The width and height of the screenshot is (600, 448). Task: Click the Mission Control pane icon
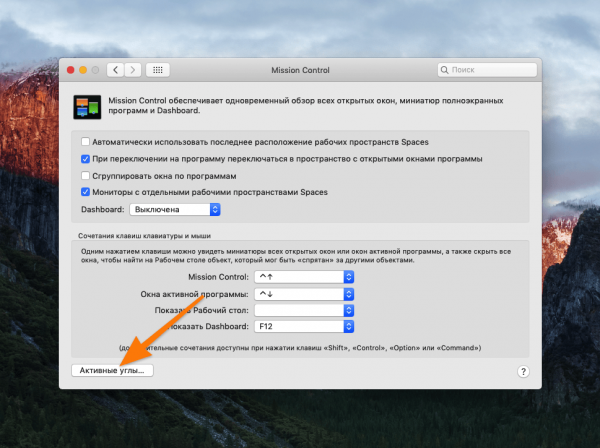tap(87, 107)
